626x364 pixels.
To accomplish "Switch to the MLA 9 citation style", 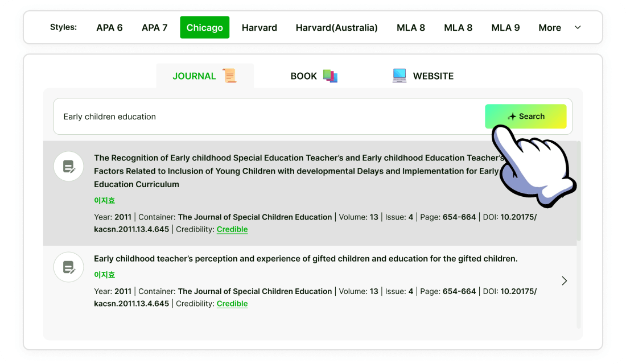I will coord(505,27).
